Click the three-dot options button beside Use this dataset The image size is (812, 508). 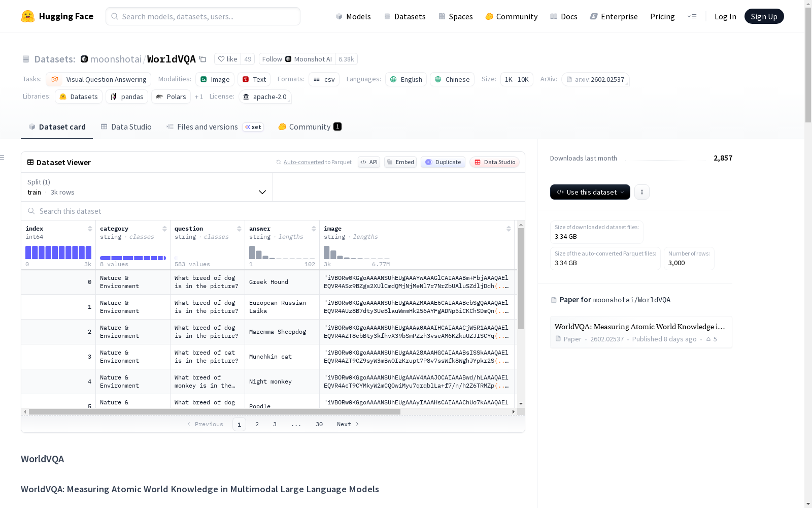tap(642, 192)
